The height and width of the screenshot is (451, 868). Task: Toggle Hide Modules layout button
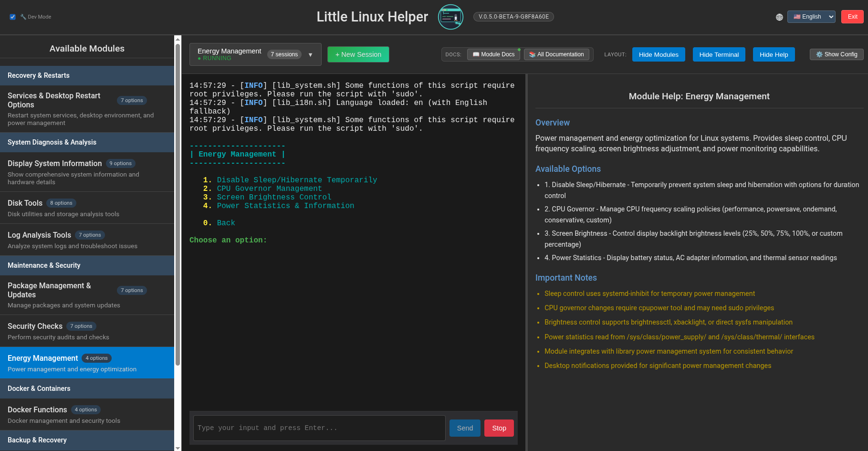point(659,54)
